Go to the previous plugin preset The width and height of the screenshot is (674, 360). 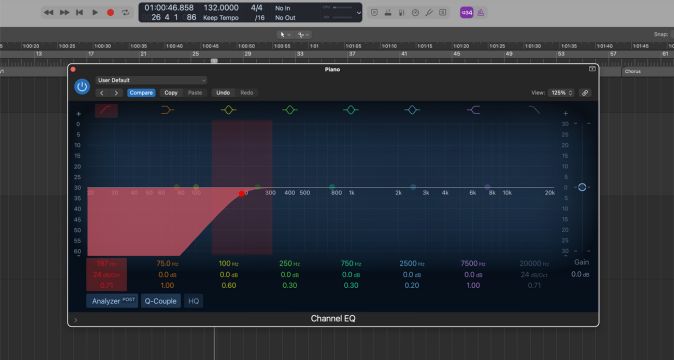pyautogui.click(x=102, y=93)
